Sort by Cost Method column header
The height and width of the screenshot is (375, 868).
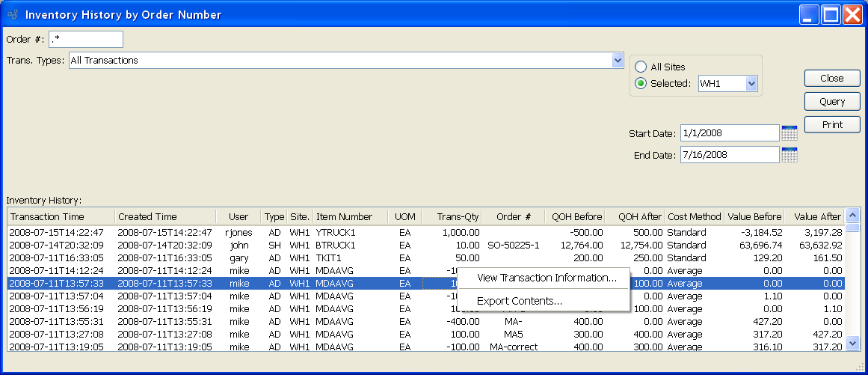[695, 216]
